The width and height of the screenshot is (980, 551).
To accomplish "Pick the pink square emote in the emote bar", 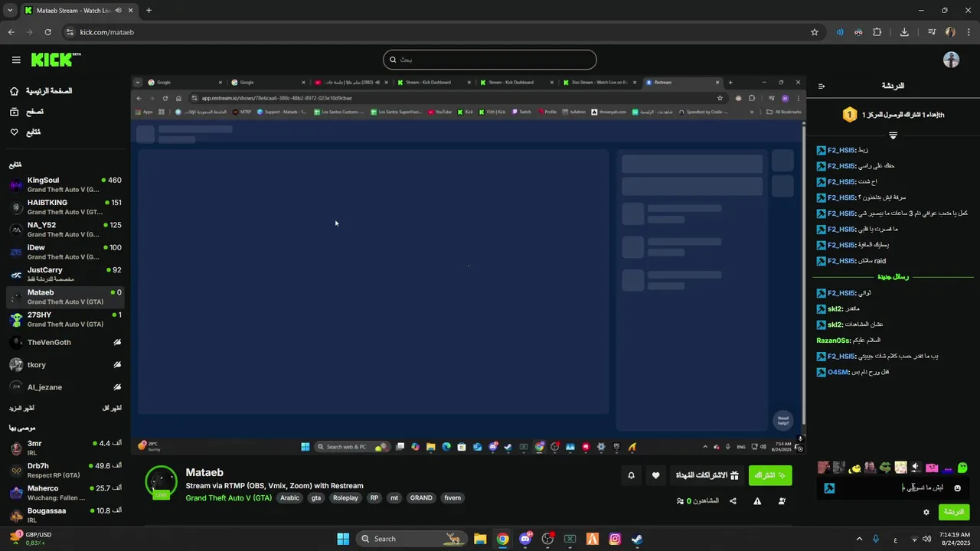I will click(x=932, y=468).
